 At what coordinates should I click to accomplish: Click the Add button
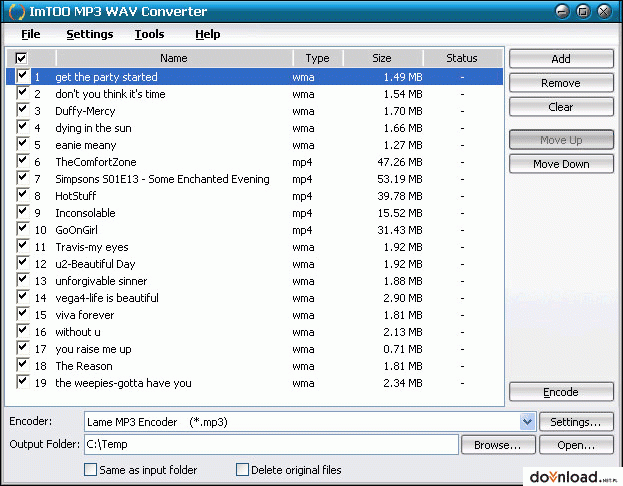[561, 59]
